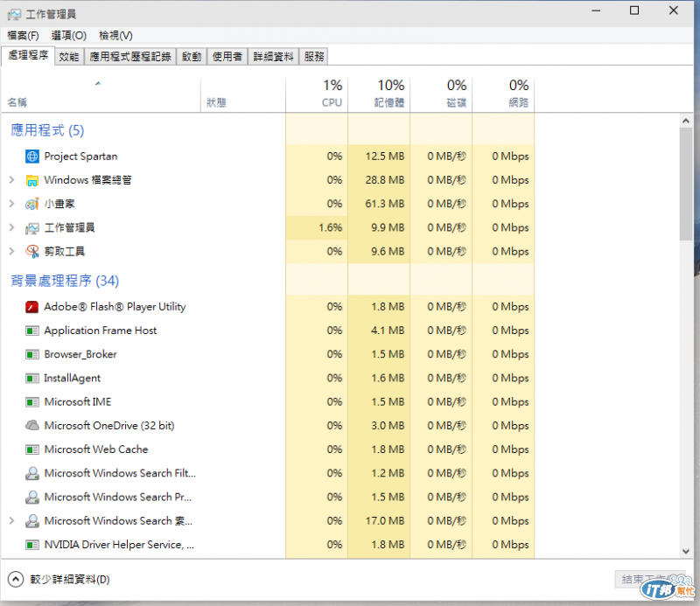Switch to the 啟動 tab
The height and width of the screenshot is (606, 700).
pos(192,57)
